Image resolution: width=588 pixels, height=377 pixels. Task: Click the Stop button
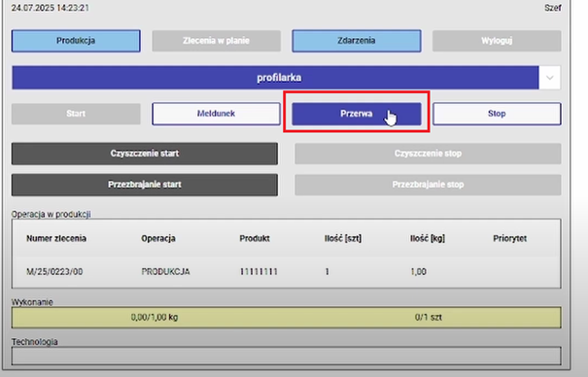(x=497, y=114)
